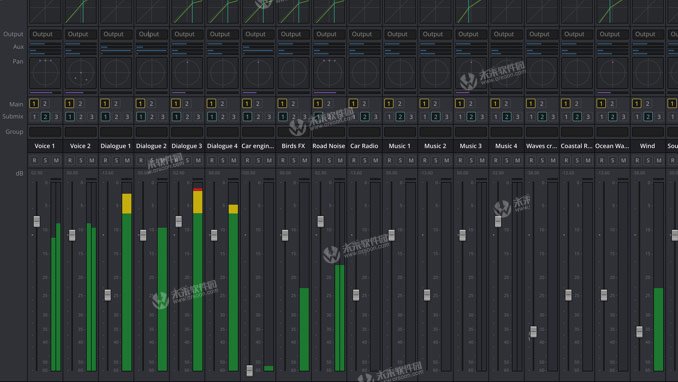678x382 pixels.
Task: Toggle Submix 2 assignment for Music 1
Action: pos(400,116)
